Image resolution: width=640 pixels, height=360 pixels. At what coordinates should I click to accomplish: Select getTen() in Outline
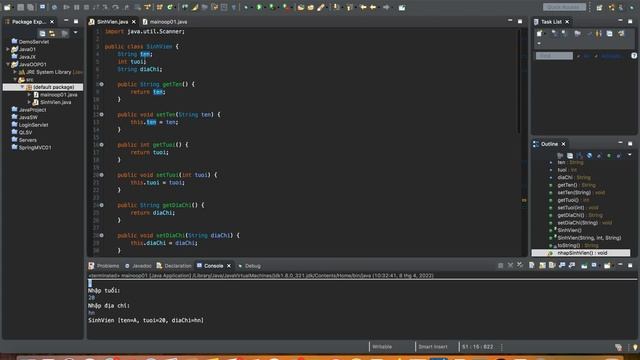coord(576,185)
